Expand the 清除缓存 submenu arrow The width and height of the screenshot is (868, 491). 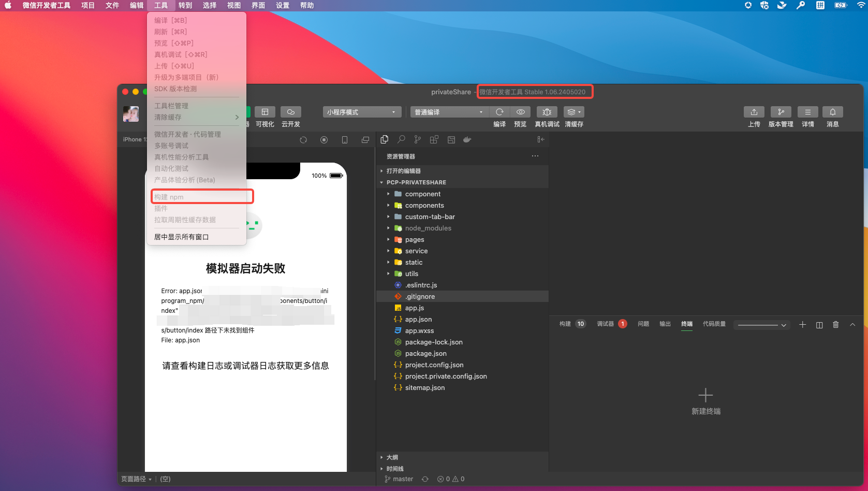[237, 117]
